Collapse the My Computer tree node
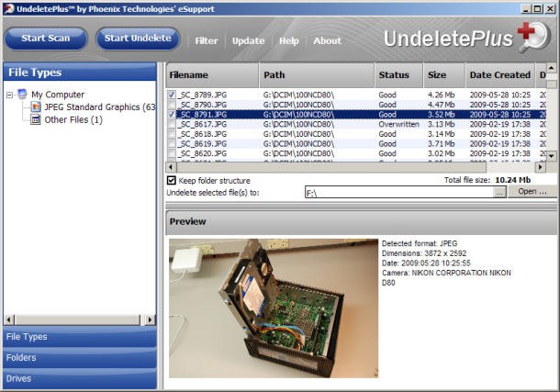 (x=10, y=95)
